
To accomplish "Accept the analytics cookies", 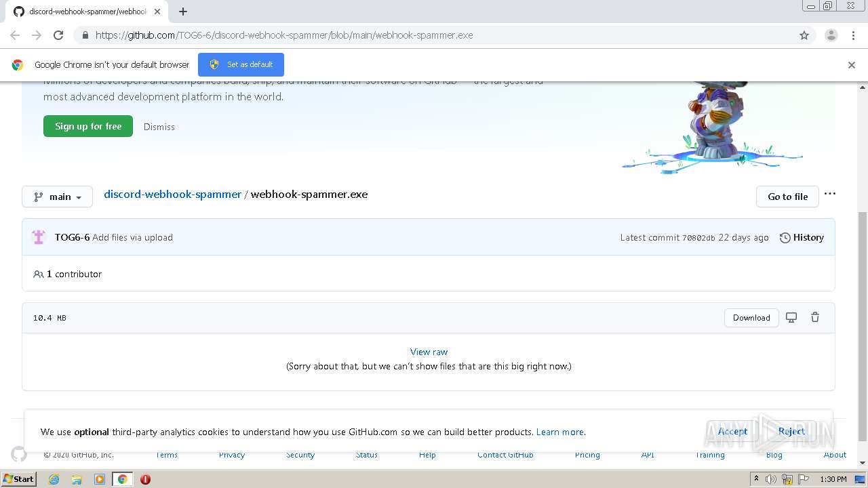I will point(732,431).
